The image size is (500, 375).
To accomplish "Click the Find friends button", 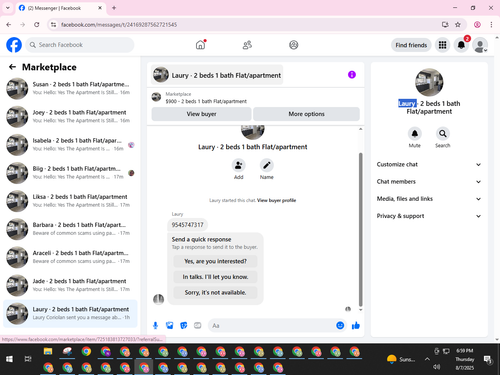I will point(411,45).
